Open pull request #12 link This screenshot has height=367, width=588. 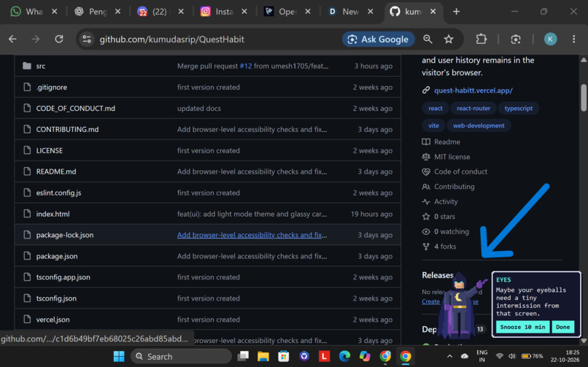pyautogui.click(x=246, y=66)
